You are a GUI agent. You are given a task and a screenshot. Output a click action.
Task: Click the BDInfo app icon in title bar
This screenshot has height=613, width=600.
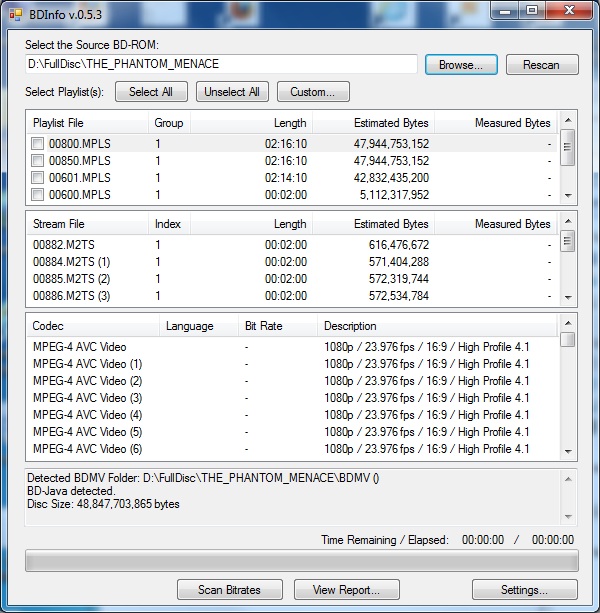(15, 12)
